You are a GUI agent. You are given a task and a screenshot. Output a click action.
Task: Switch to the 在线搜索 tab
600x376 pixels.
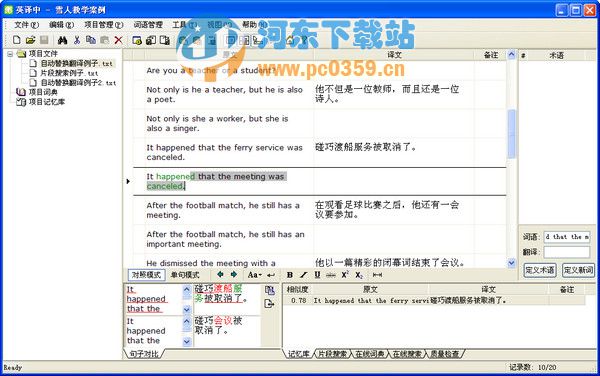pyautogui.click(x=407, y=354)
